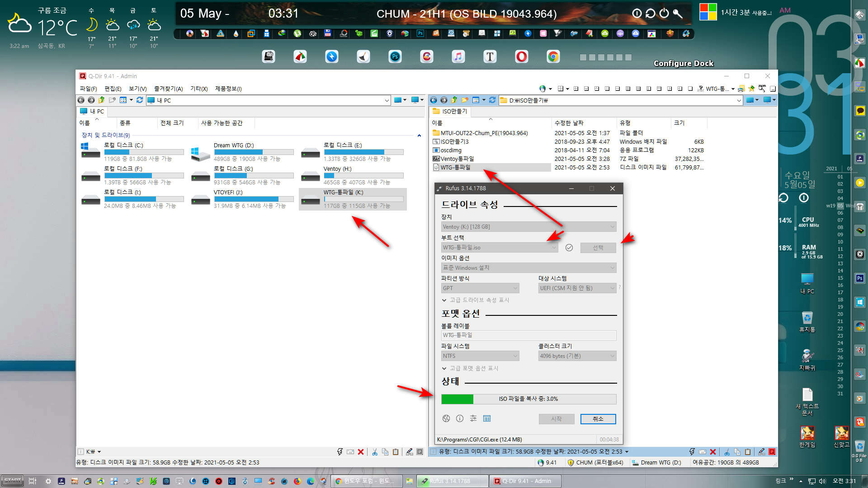
Task: Click the Rufus ISO copy progress bar
Action: click(529, 399)
